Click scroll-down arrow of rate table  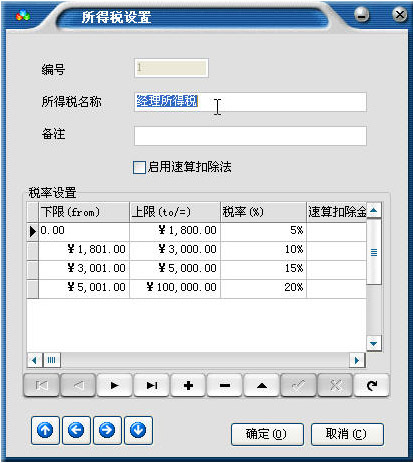coord(374,343)
